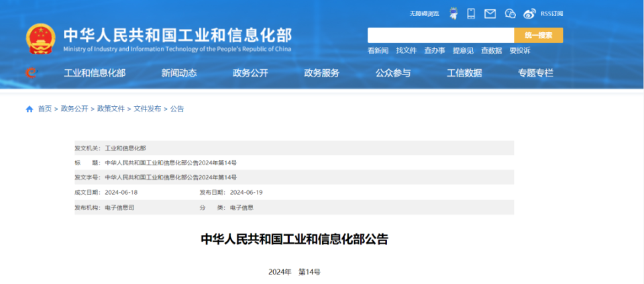Go to 首页 in breadcrumb

45,109
